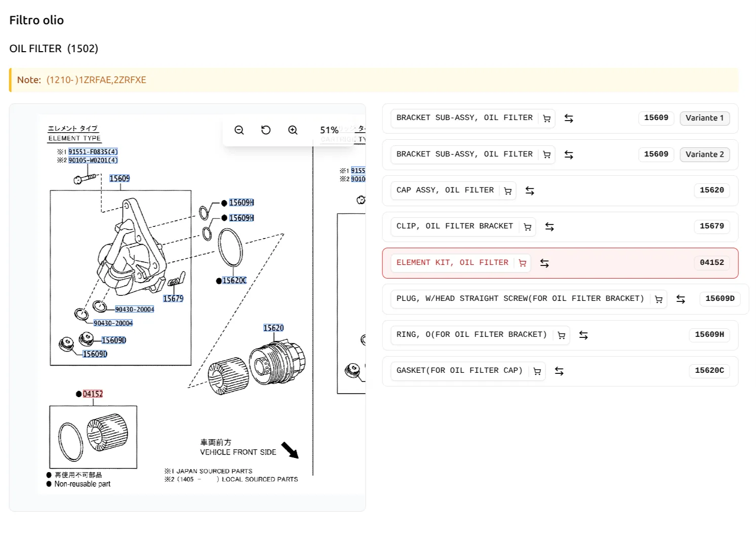This screenshot has height=541, width=756.
Task: Show replacements for Clip, Oil Filter Bracket
Action: click(549, 226)
